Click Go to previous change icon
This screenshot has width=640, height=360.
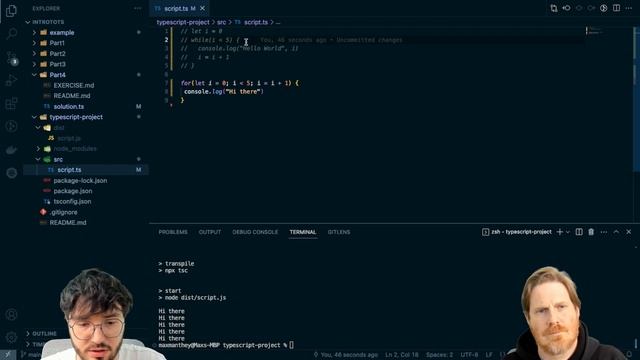567,8
